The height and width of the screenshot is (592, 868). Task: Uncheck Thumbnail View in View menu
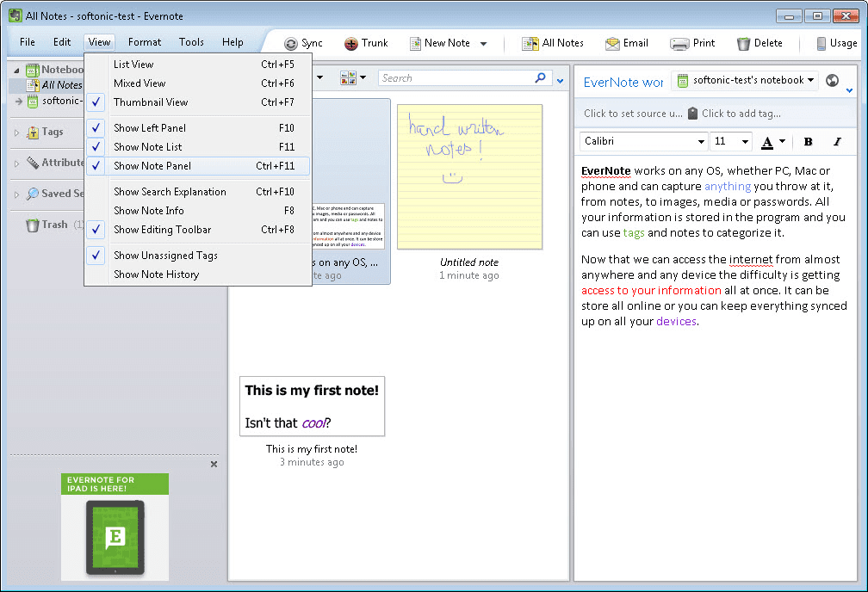coord(198,102)
